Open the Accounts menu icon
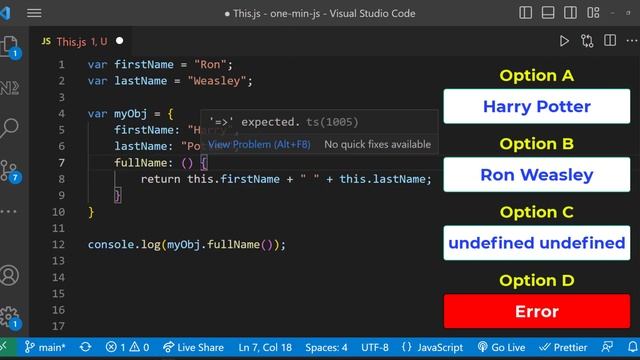Image resolution: width=640 pixels, height=360 pixels. [x=9, y=275]
